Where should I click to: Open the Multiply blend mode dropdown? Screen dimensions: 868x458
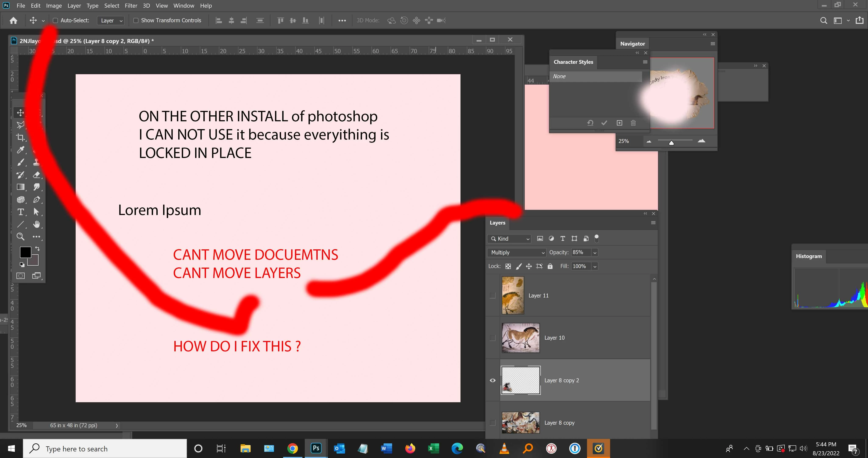click(x=516, y=252)
